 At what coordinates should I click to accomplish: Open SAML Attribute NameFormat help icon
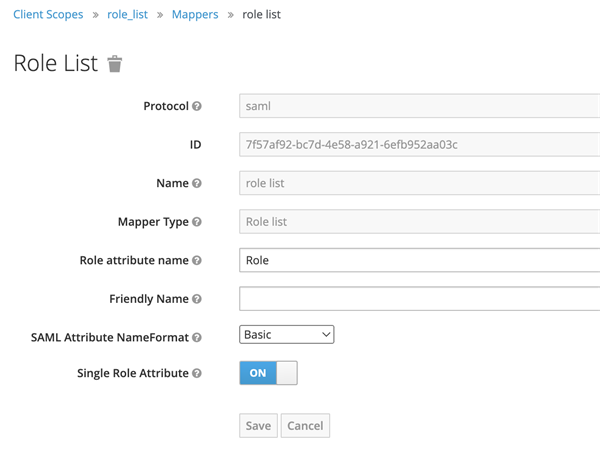click(197, 338)
